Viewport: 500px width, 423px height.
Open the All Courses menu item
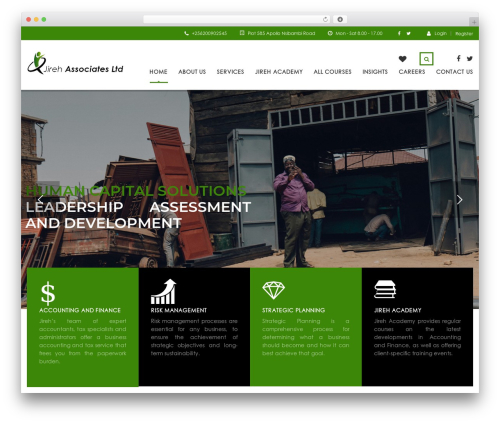coord(332,72)
